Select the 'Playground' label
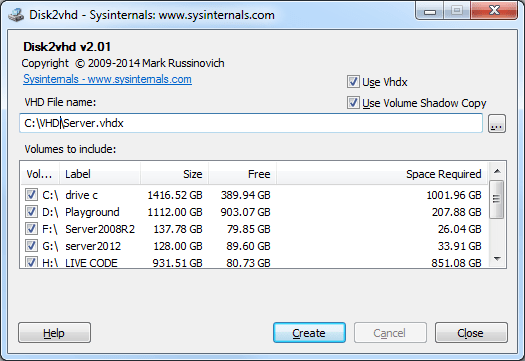Screen dimensions: 525x361 click(x=92, y=212)
